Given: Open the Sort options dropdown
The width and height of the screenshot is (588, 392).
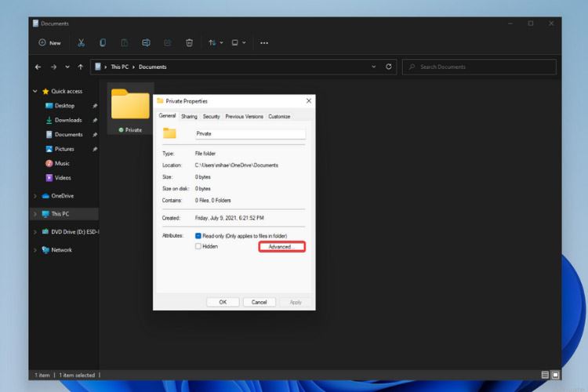Looking at the screenshot, I should pyautogui.click(x=215, y=42).
